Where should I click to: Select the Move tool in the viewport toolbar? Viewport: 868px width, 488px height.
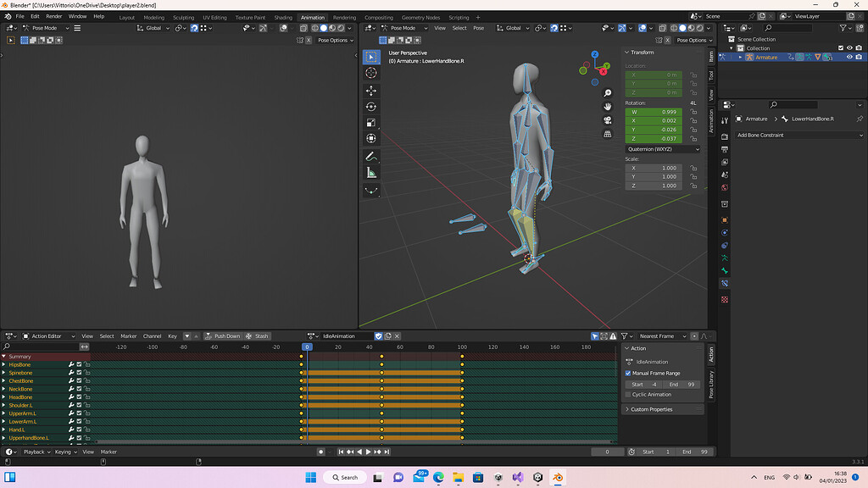click(x=371, y=91)
